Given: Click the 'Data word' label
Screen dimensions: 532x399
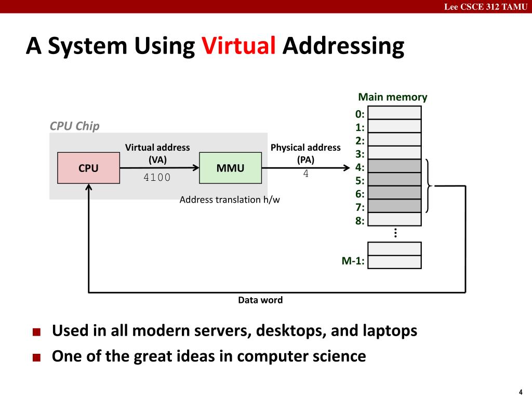Looking at the screenshot, I should (260, 300).
